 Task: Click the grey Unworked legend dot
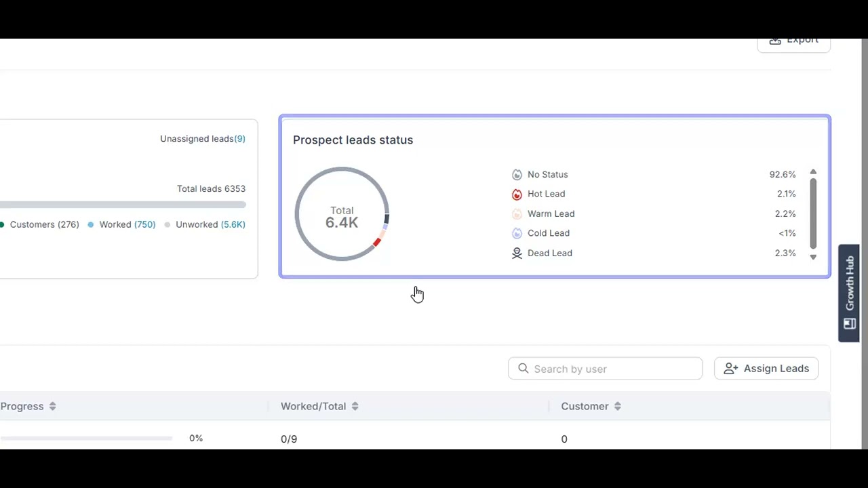click(167, 224)
